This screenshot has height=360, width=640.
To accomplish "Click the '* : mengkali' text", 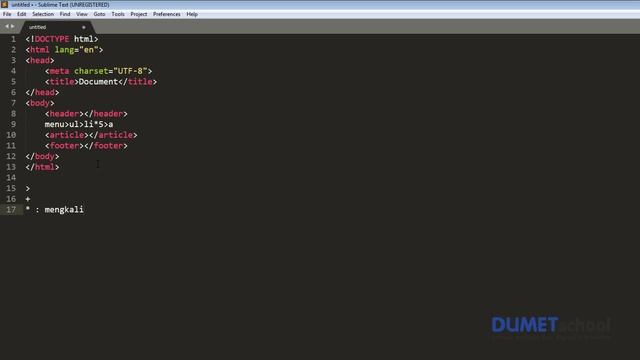I will 54,209.
